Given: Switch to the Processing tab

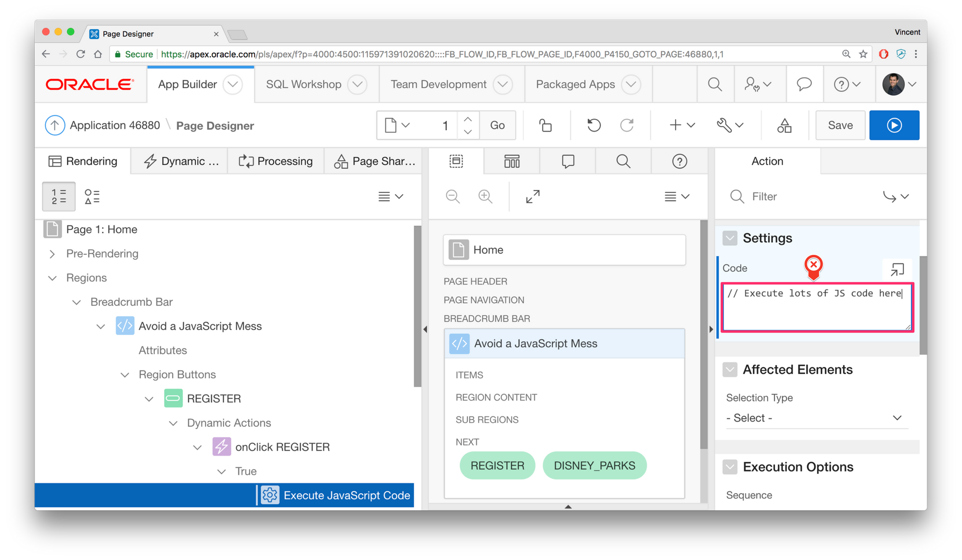Looking at the screenshot, I should point(276,161).
